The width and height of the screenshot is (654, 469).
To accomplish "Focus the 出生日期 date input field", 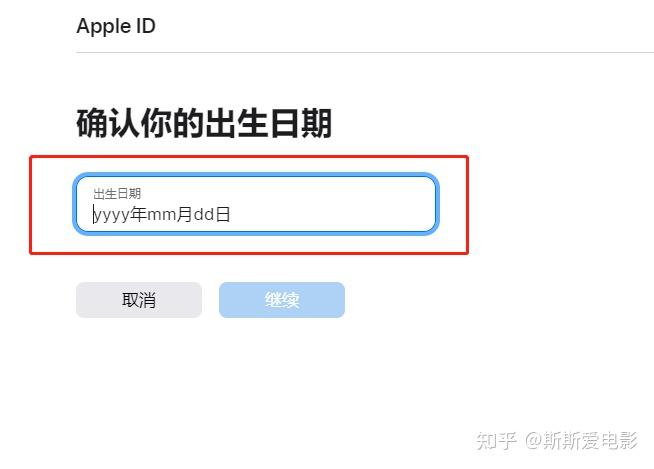I will (256, 204).
